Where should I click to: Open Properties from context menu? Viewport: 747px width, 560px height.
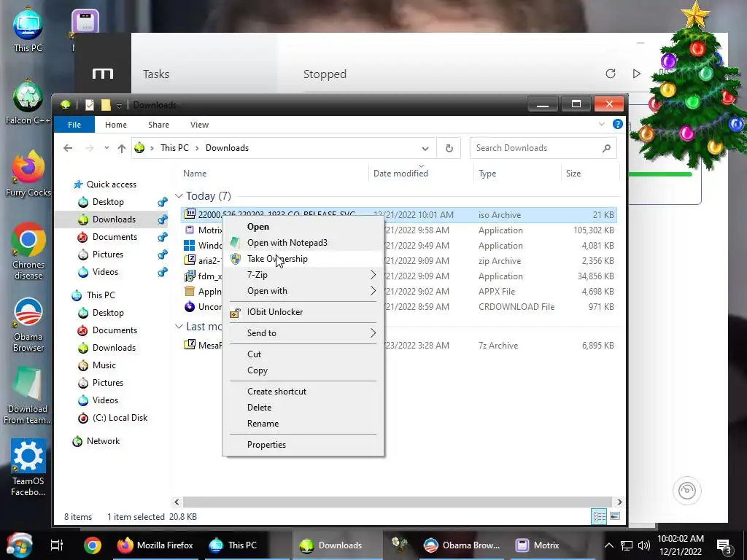[303, 445]
